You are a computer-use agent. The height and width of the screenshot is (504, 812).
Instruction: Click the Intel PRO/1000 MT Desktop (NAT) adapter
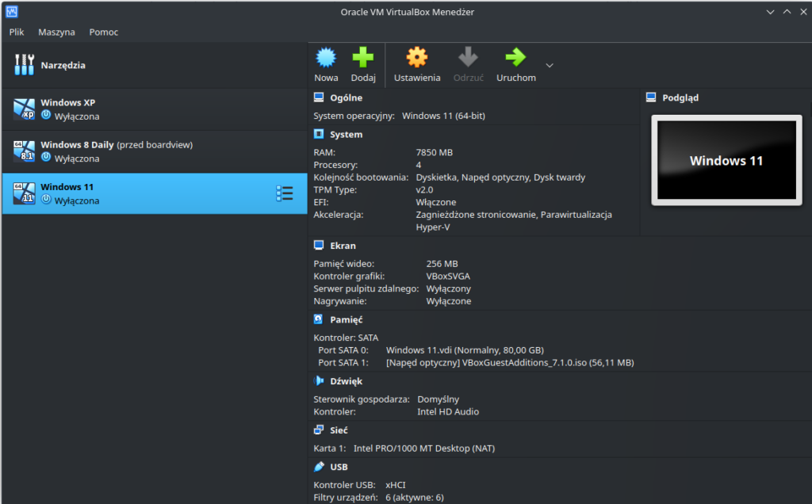424,449
